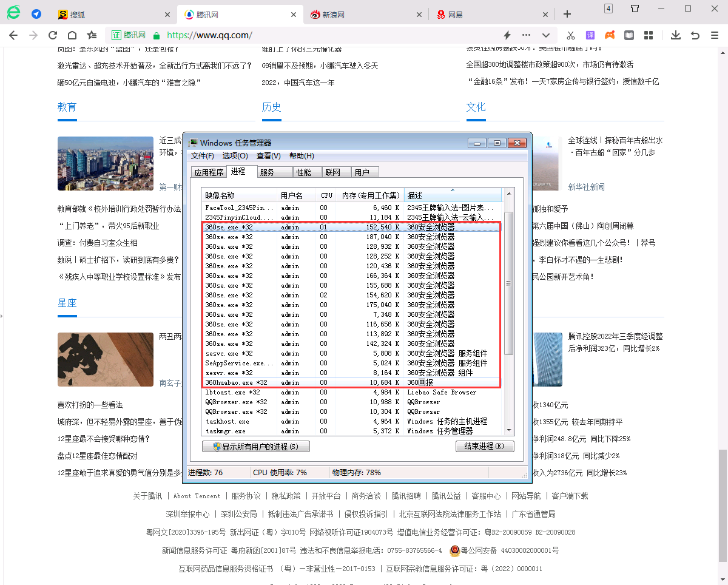Open a new tab with plus button
The width and height of the screenshot is (728, 585).
[567, 14]
